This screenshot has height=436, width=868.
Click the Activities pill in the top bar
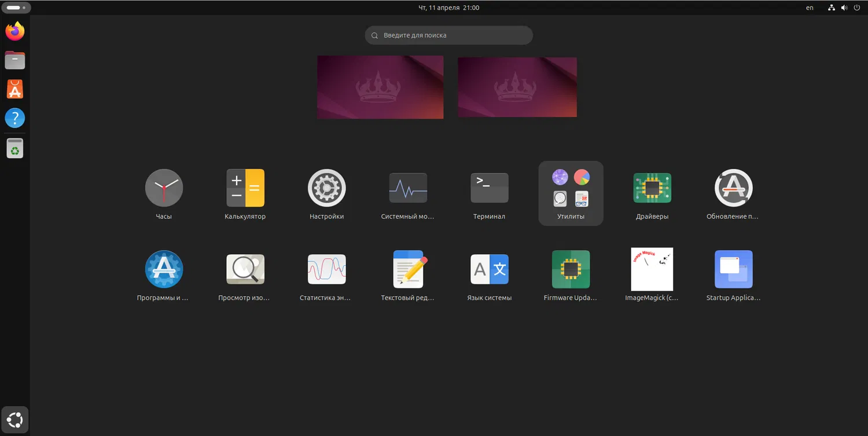[16, 8]
